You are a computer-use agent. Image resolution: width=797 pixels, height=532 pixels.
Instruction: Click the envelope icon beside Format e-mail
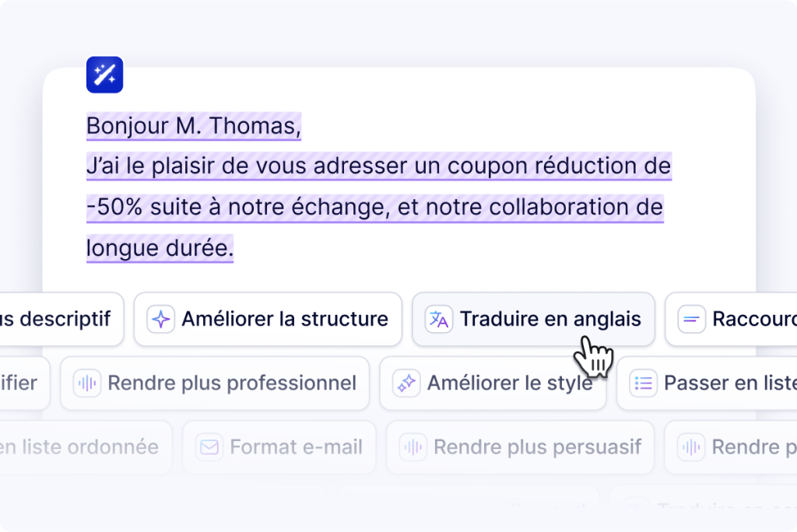(209, 447)
